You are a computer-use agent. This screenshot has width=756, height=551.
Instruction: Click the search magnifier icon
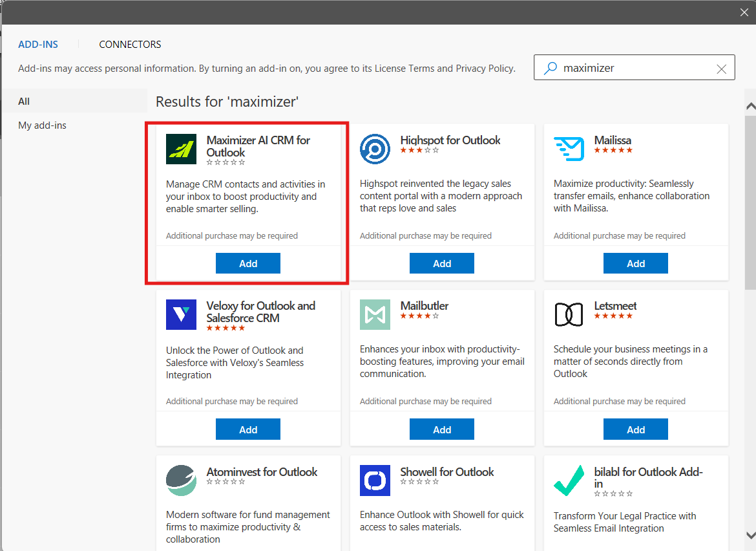(550, 68)
